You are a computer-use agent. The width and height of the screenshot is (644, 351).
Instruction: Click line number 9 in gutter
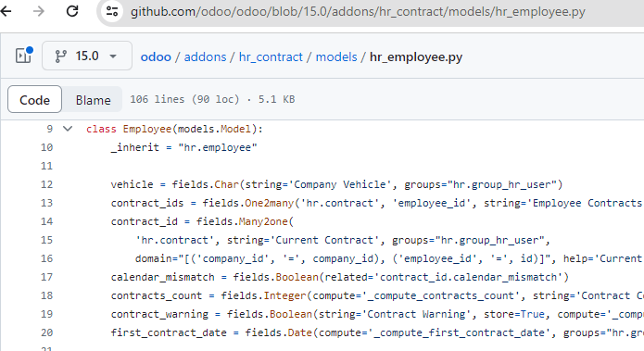(50, 129)
